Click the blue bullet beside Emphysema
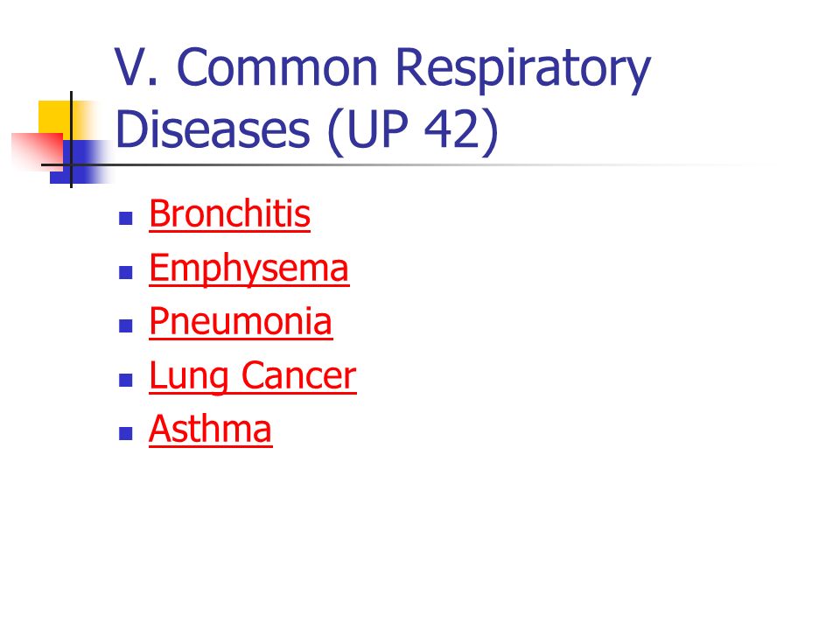Image resolution: width=840 pixels, height=630 pixels. 126,272
